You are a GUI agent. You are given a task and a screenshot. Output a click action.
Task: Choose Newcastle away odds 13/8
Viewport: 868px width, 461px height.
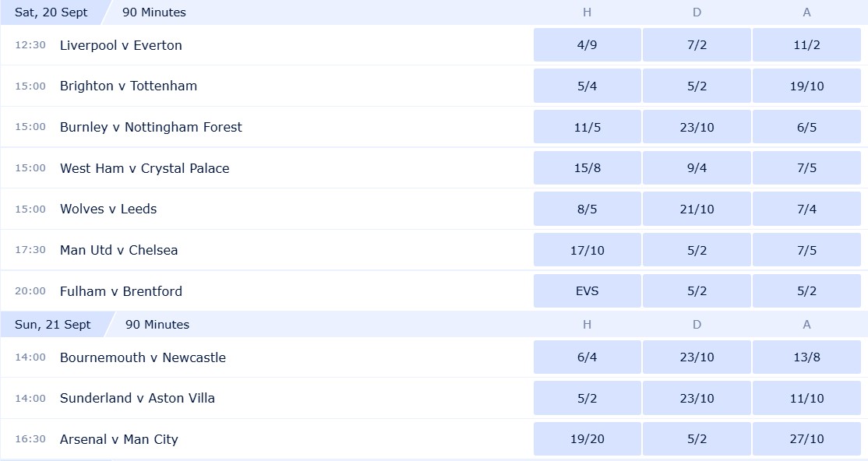806,357
